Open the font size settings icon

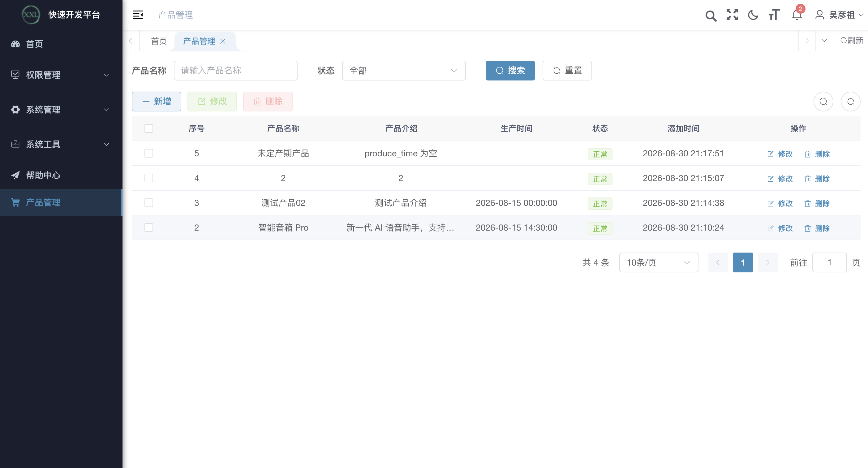[x=774, y=15]
